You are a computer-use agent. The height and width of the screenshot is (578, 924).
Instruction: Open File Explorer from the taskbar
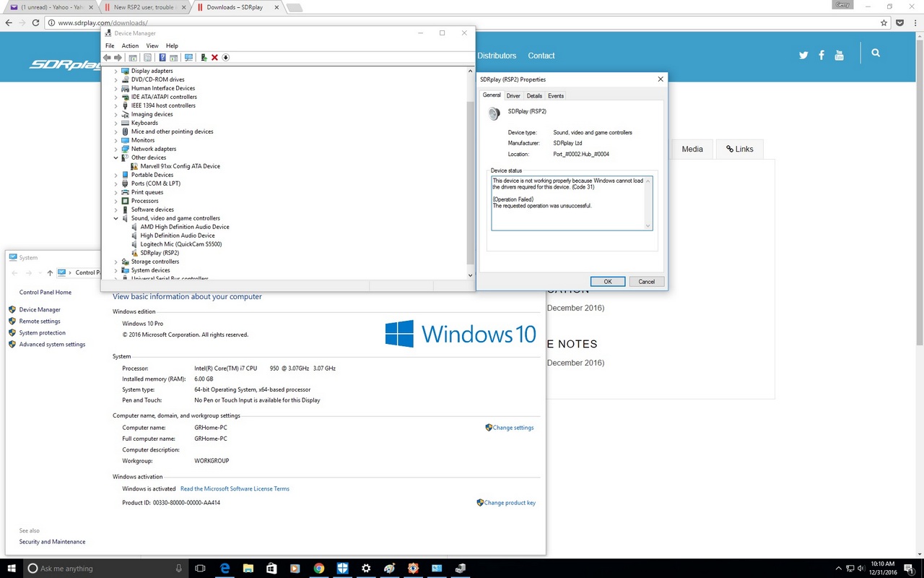pos(248,569)
